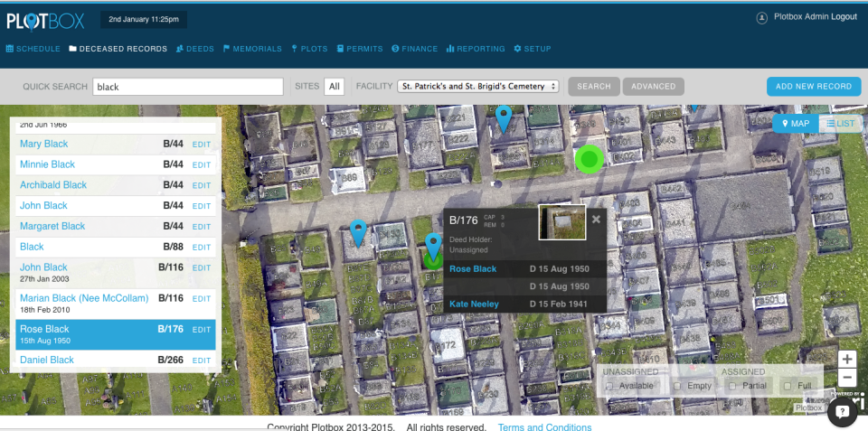Open Margaret Black record
This screenshot has width=868, height=431.
pos(52,226)
